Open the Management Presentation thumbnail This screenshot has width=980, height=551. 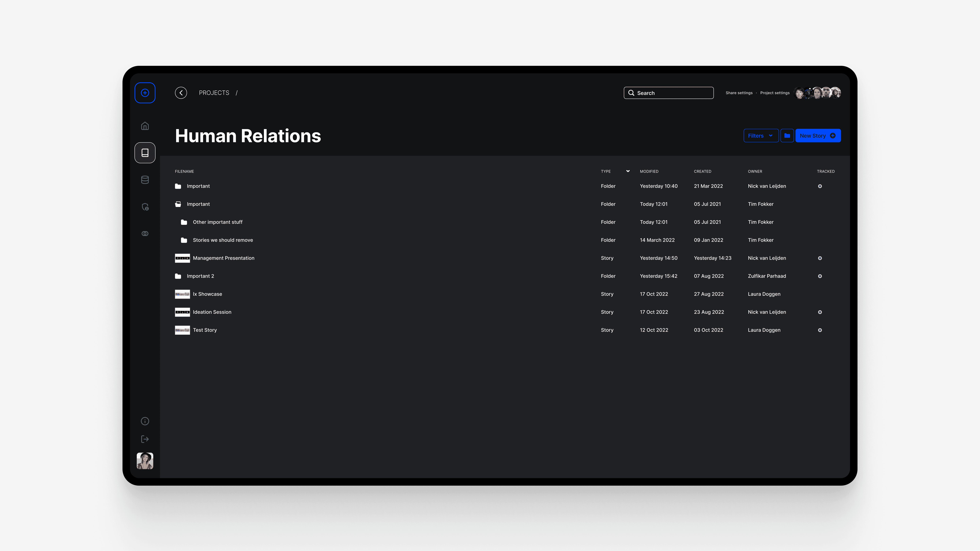(x=182, y=258)
